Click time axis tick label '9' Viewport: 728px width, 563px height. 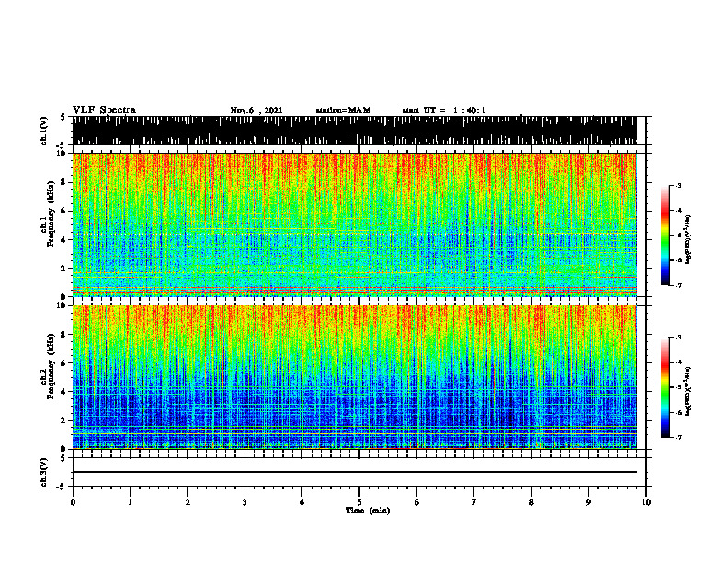tap(588, 502)
